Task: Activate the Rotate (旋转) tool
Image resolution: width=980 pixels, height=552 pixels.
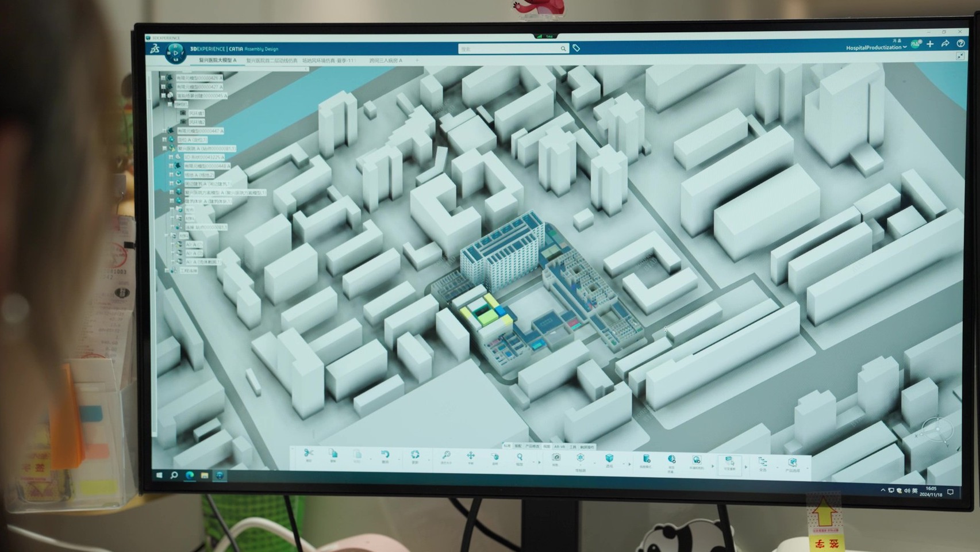Action: point(496,456)
